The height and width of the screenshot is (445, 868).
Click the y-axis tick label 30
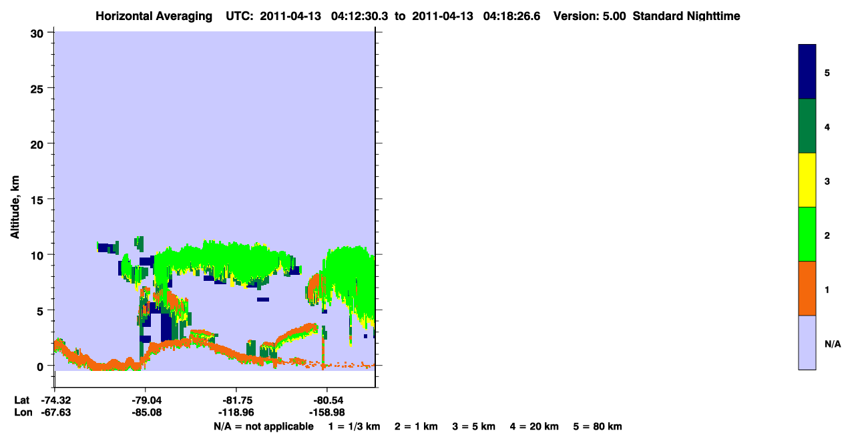[x=39, y=33]
